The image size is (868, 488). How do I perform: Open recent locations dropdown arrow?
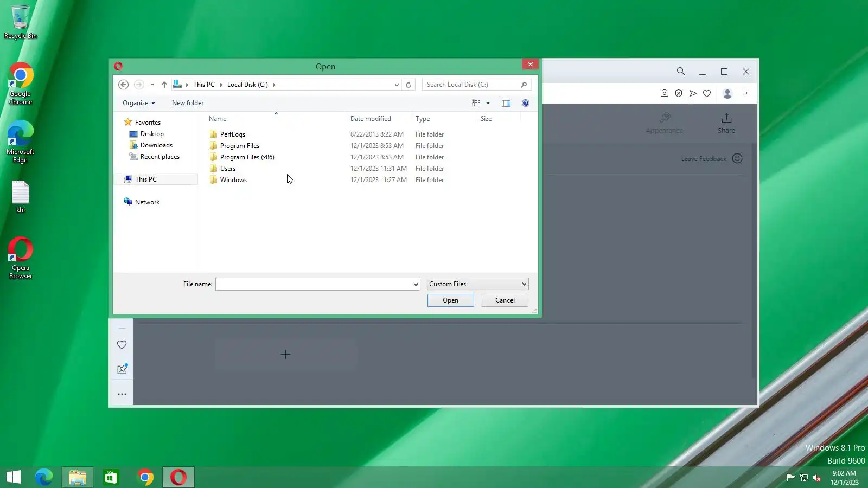pyautogui.click(x=152, y=85)
